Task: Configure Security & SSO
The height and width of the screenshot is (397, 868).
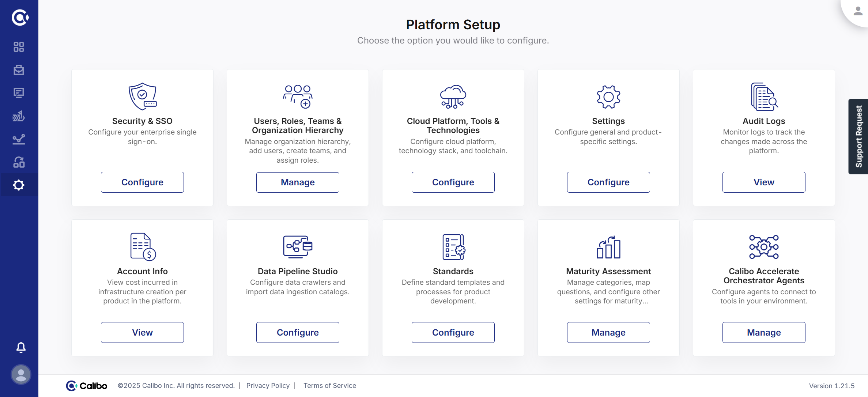Action: point(142,182)
